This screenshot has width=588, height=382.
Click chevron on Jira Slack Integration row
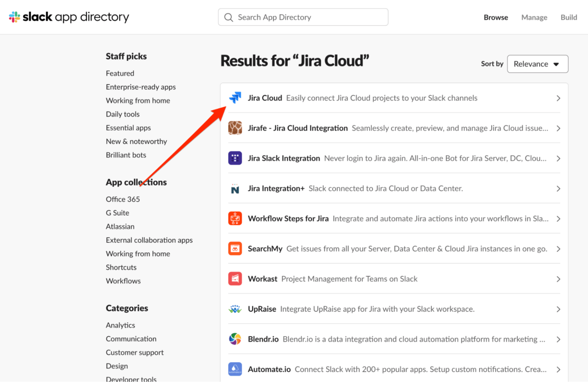coord(558,158)
